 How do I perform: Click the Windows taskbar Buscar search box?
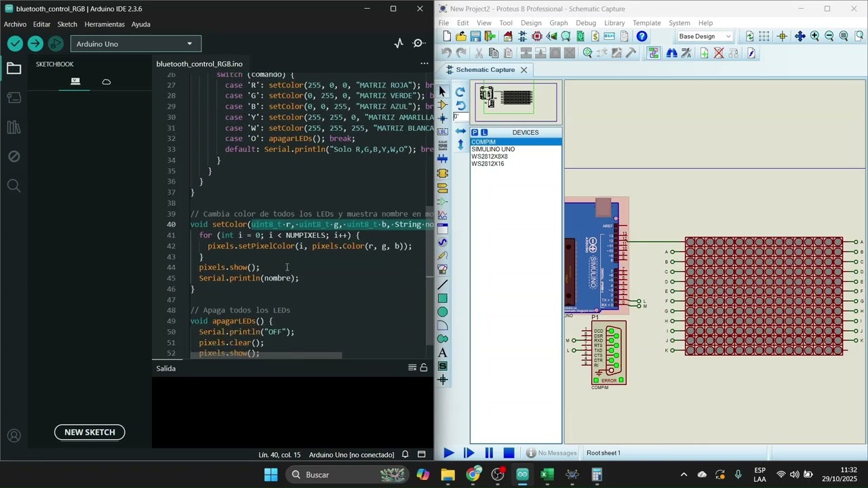[x=346, y=474]
